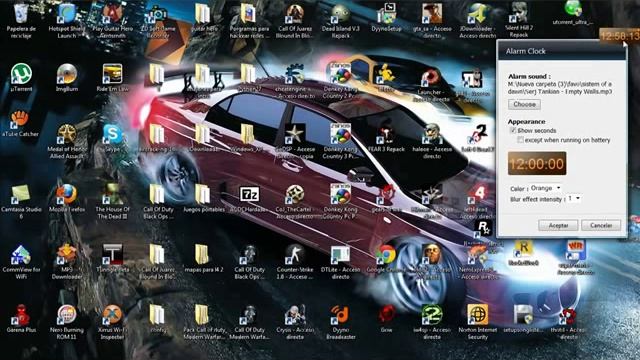Launch Hotspot Shield from the desktop
Screen dimensions: 640x360
67,14
